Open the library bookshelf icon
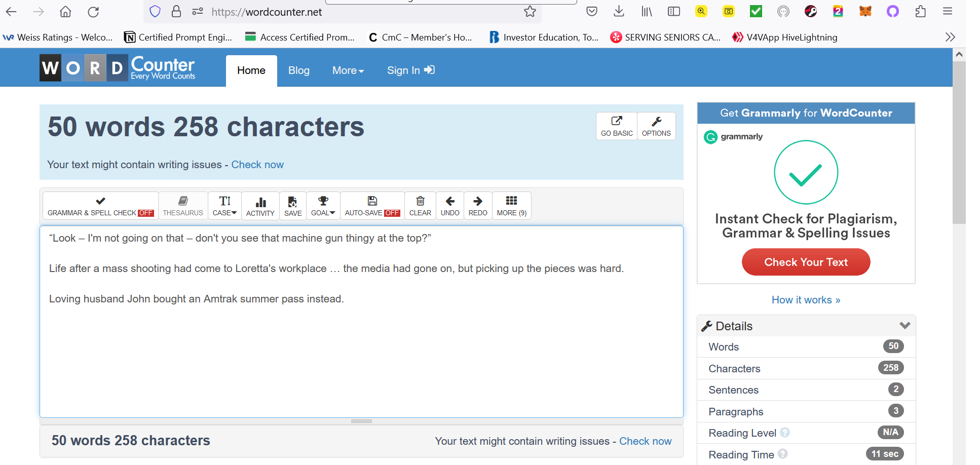Image resolution: width=980 pixels, height=465 pixels. [x=647, y=12]
